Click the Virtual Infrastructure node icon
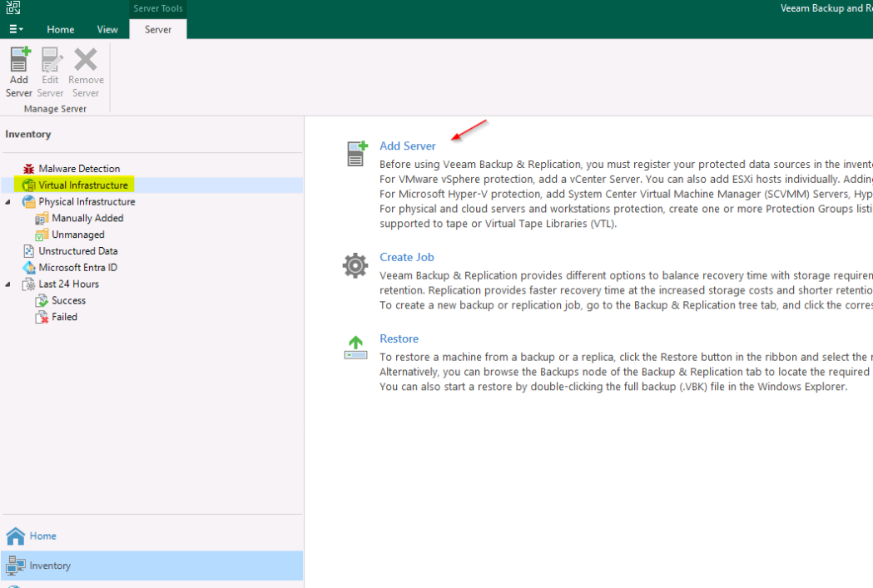The height and width of the screenshot is (588, 873). (x=29, y=185)
